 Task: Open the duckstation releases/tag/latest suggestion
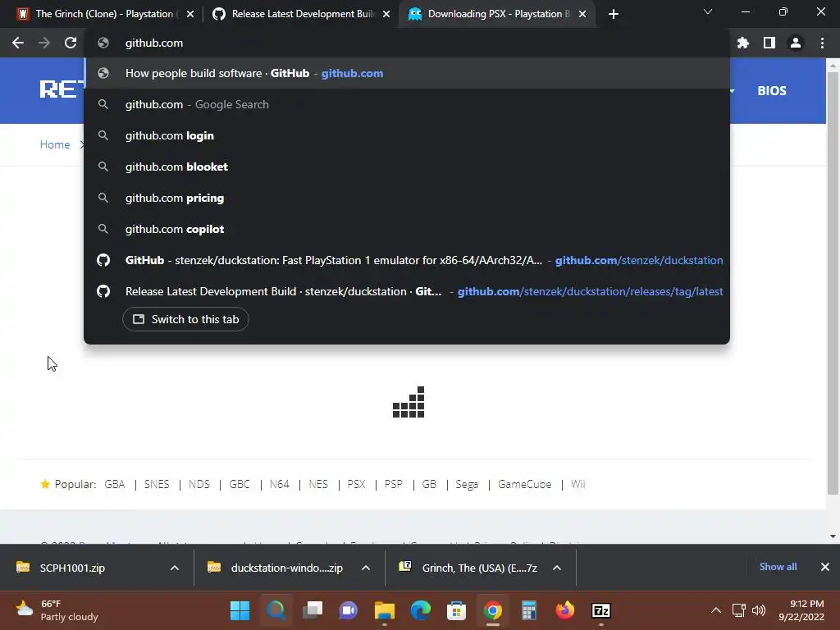pos(407,291)
